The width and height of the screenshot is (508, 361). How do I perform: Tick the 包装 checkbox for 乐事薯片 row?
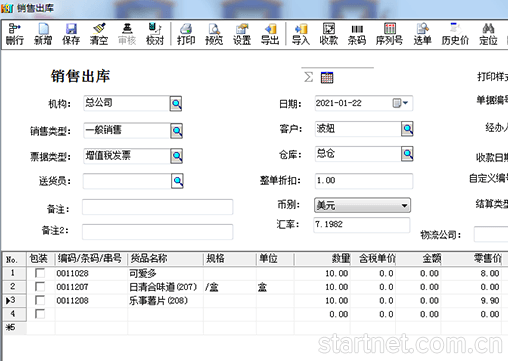tap(40, 300)
